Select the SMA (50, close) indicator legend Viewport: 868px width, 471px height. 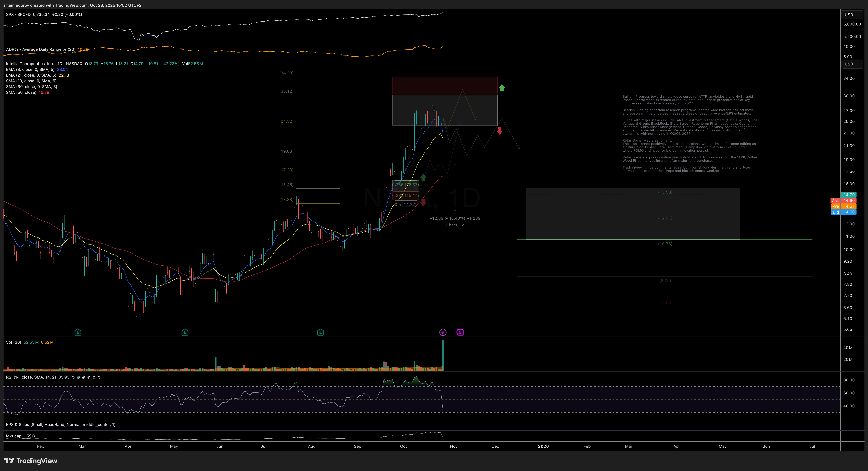(x=21, y=92)
